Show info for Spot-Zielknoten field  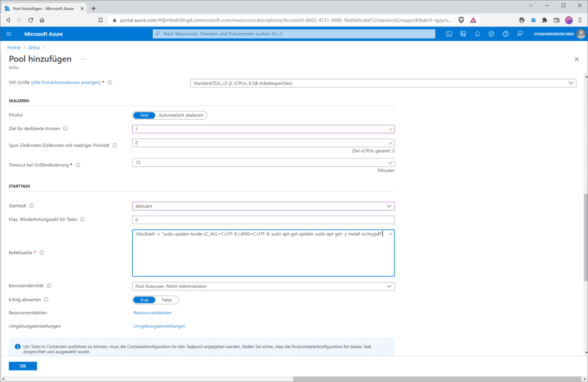coord(115,145)
